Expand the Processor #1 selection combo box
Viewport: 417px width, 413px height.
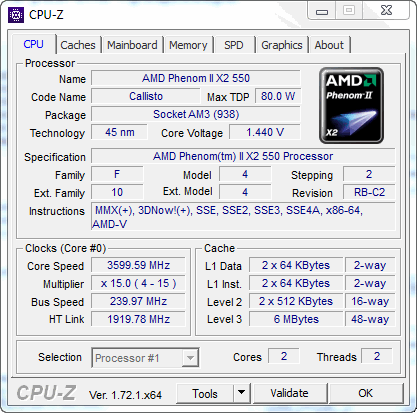click(x=145, y=358)
